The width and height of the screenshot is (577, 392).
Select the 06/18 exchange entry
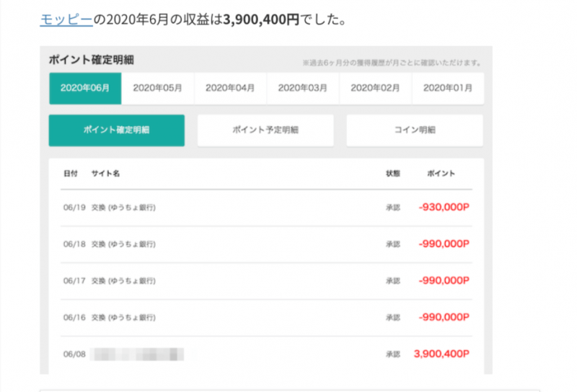(x=266, y=244)
